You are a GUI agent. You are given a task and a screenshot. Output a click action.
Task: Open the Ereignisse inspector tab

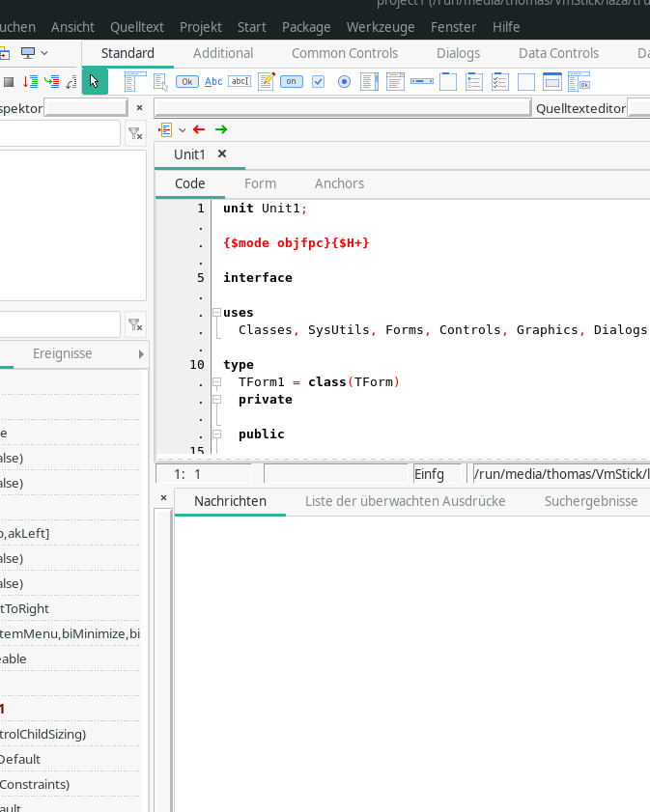[62, 353]
